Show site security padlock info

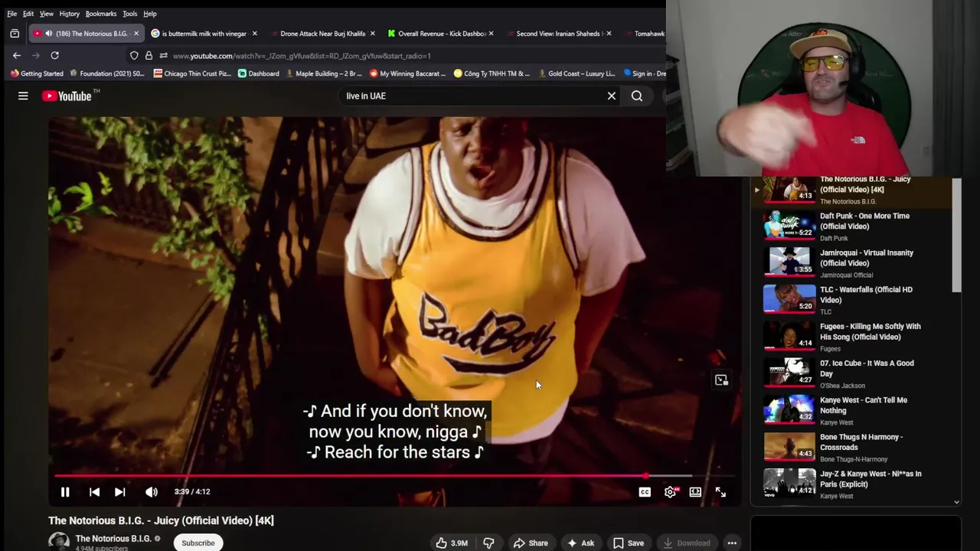[149, 55]
